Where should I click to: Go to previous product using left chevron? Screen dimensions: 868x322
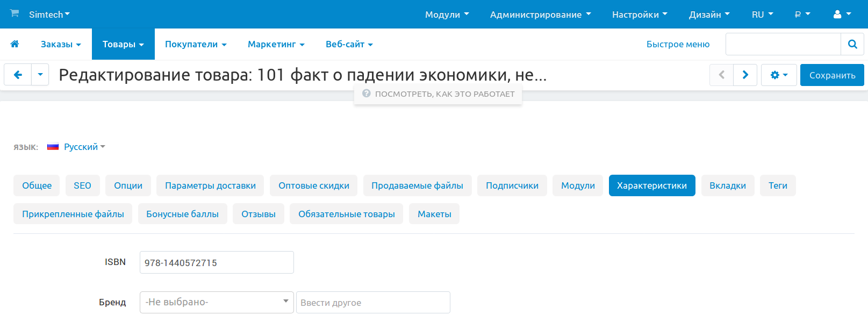(x=721, y=75)
